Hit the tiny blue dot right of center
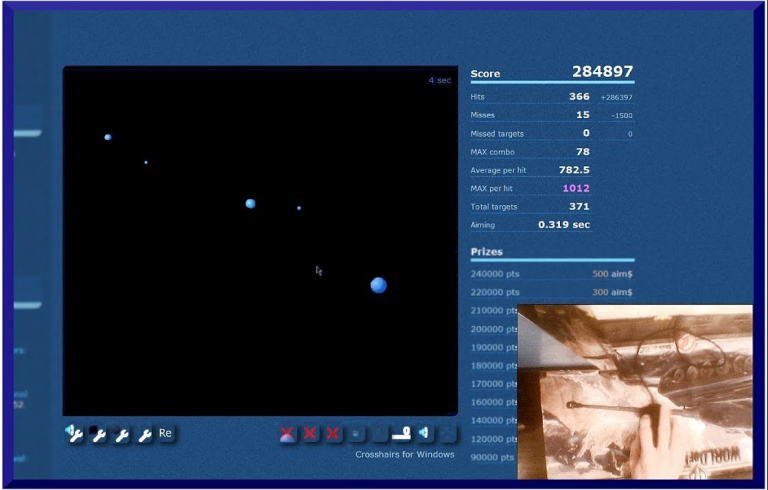Screen dimensions: 768x490 tap(299, 208)
